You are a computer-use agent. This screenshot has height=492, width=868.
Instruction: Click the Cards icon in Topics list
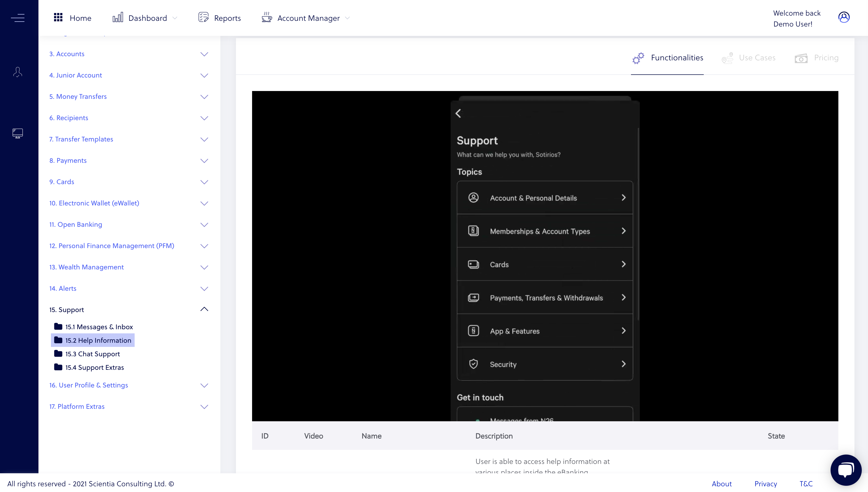473,264
